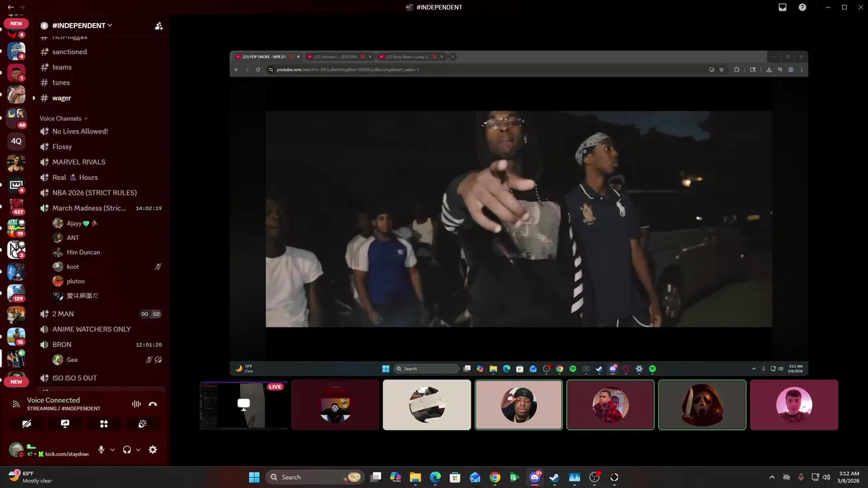This screenshot has width=868, height=488.
Task: Click the Voice Connected status text
Action: 53,401
